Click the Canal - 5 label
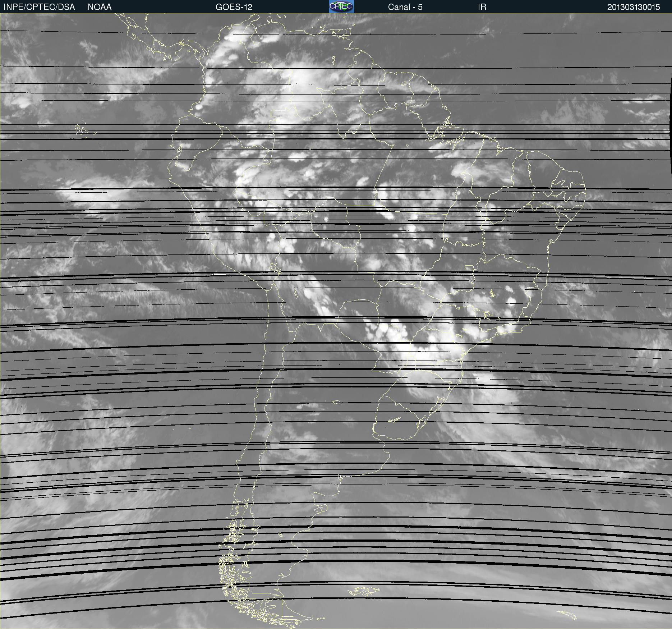The width and height of the screenshot is (672, 629). (405, 7)
